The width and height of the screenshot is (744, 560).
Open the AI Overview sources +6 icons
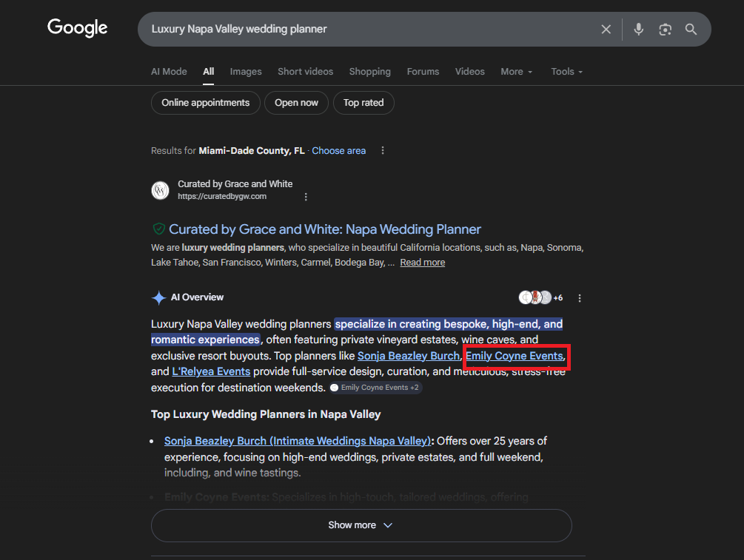click(x=540, y=297)
